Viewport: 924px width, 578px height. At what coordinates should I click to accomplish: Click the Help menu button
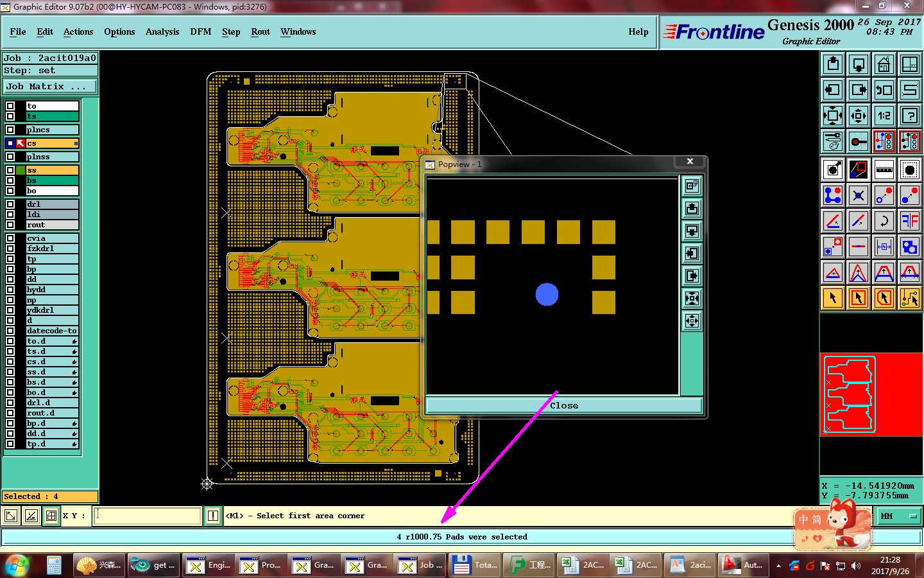(x=638, y=31)
